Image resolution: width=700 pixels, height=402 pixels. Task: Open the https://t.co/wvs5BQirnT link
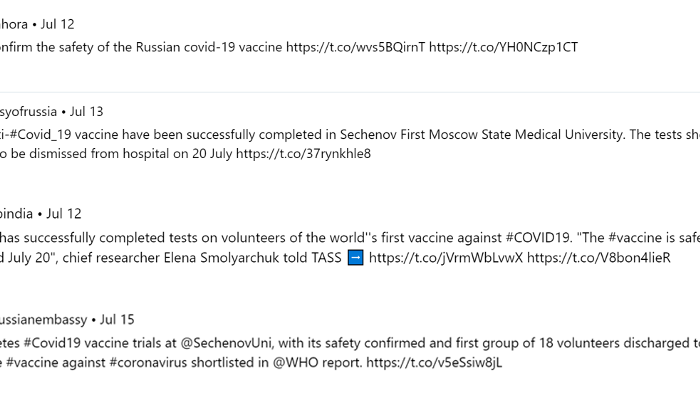coord(356,47)
